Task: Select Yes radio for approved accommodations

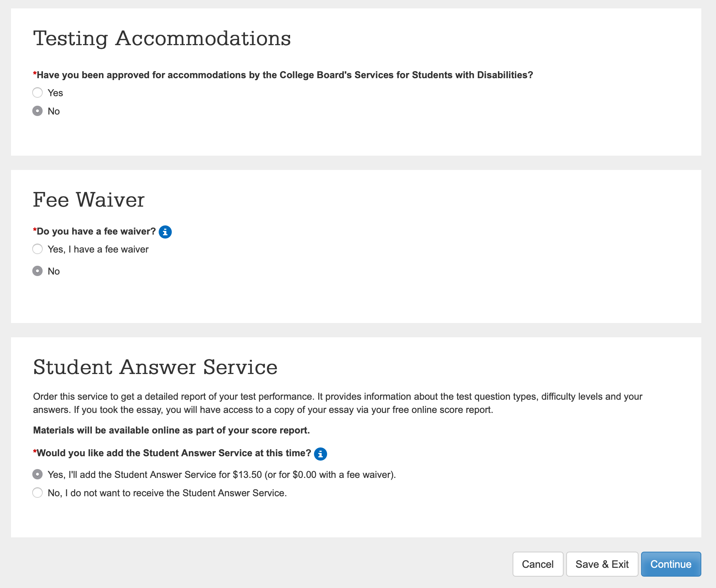Action: pos(37,92)
